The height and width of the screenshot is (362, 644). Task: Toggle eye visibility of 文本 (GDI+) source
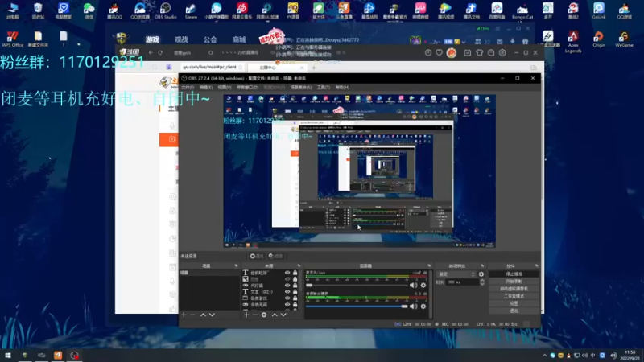coord(287,292)
